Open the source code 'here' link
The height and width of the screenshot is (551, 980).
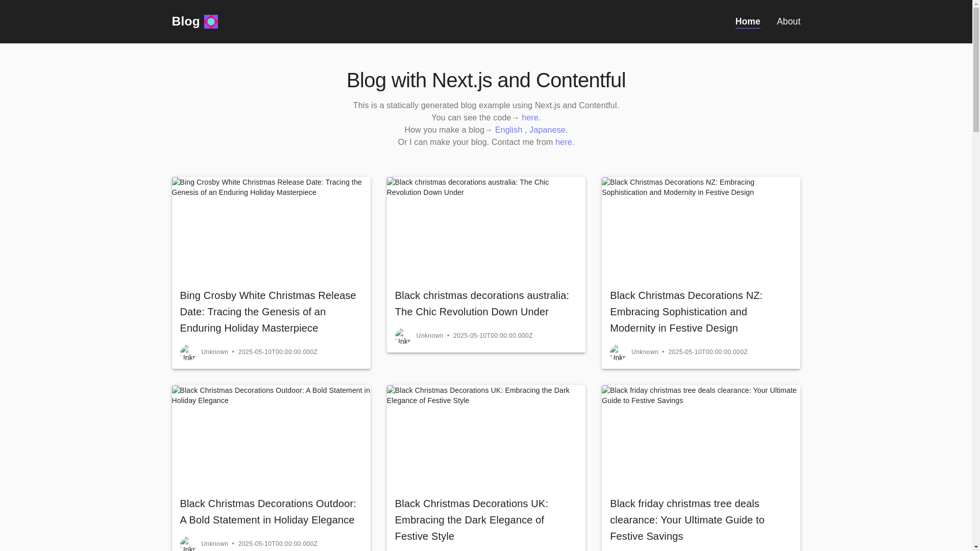(530, 117)
